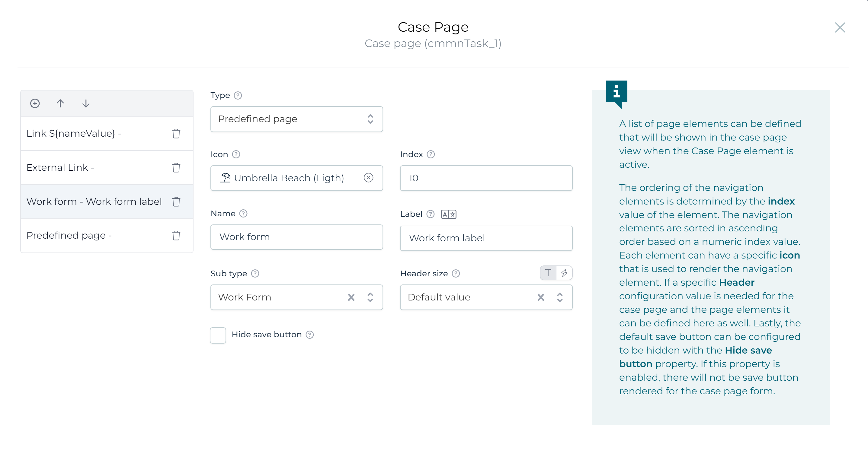Clear the Sub type Work Form selection
Viewport: 868px width, 454px height.
pyautogui.click(x=351, y=297)
